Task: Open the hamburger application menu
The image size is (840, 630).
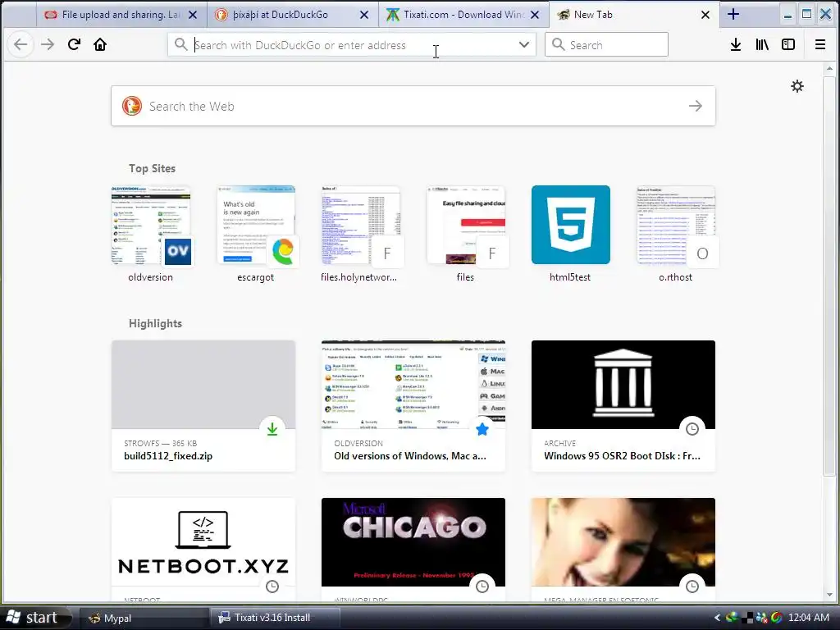Action: pyautogui.click(x=820, y=44)
